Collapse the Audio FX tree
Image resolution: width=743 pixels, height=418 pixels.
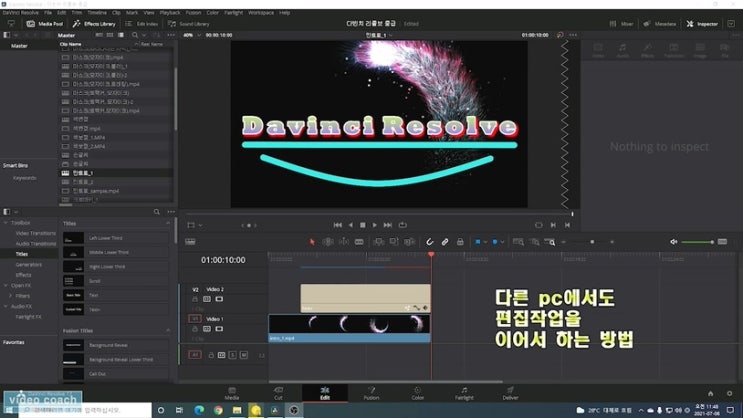(x=6, y=306)
